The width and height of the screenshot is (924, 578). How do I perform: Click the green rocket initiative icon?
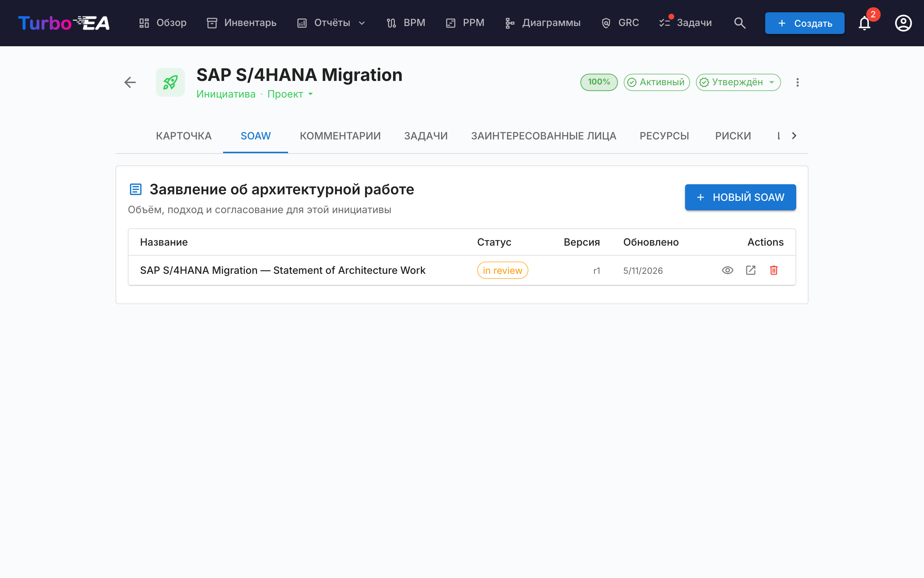click(x=170, y=82)
